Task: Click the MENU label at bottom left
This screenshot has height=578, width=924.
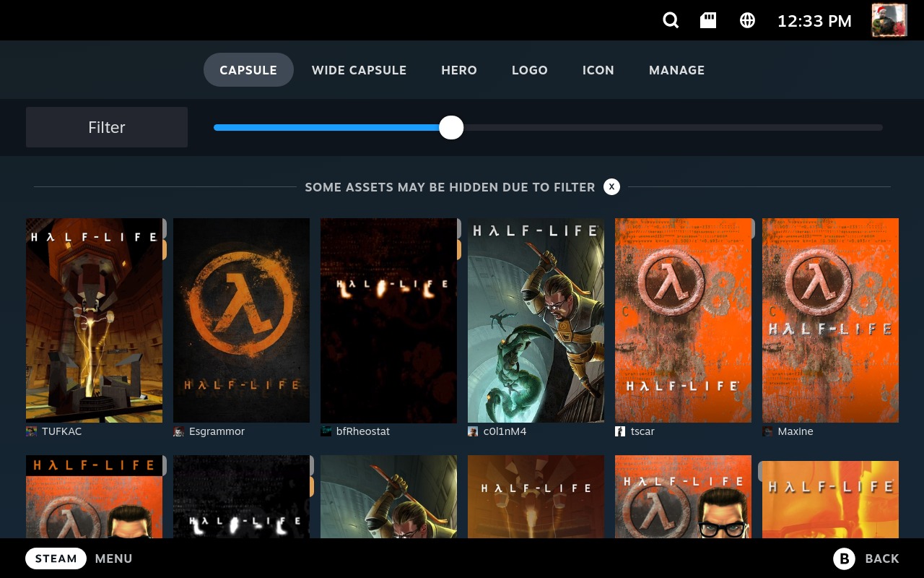Action: pyautogui.click(x=113, y=558)
